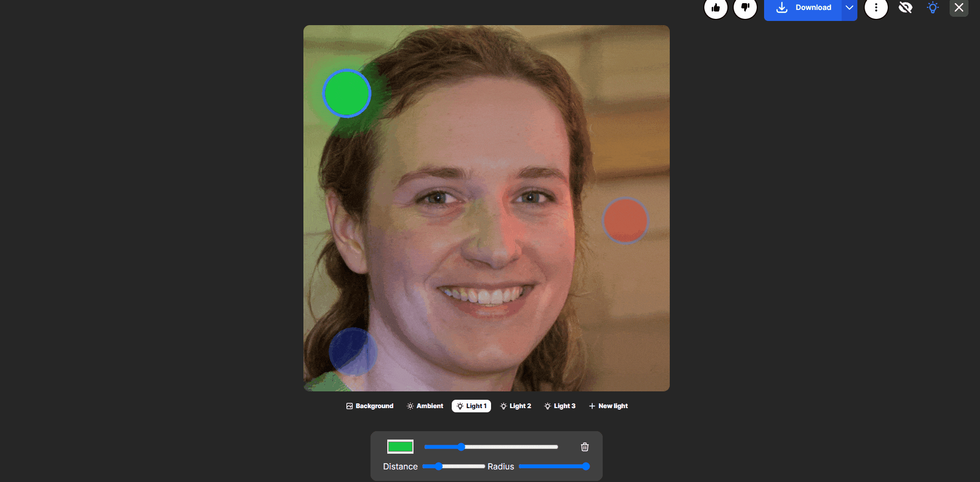Click the Distance slider
Viewport: 980px width, 482px height.
[454, 466]
